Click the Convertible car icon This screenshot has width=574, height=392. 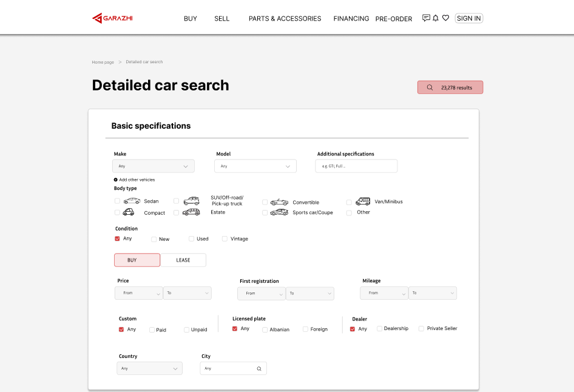coord(279,202)
